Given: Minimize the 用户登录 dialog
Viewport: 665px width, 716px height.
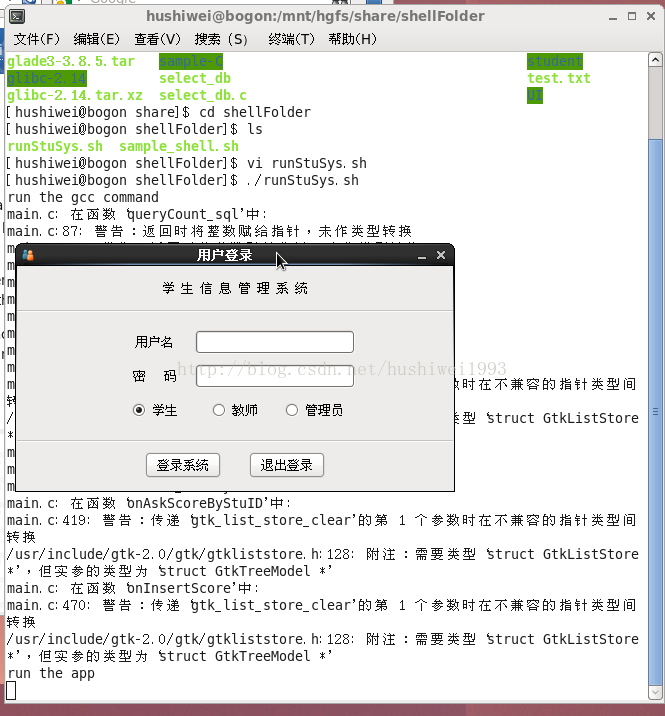Looking at the screenshot, I should click(422, 256).
